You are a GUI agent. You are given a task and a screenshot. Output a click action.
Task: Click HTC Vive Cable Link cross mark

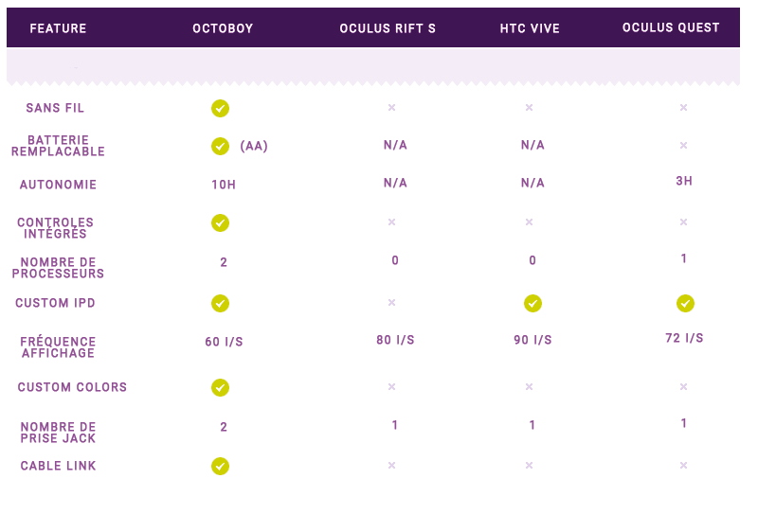tap(530, 465)
